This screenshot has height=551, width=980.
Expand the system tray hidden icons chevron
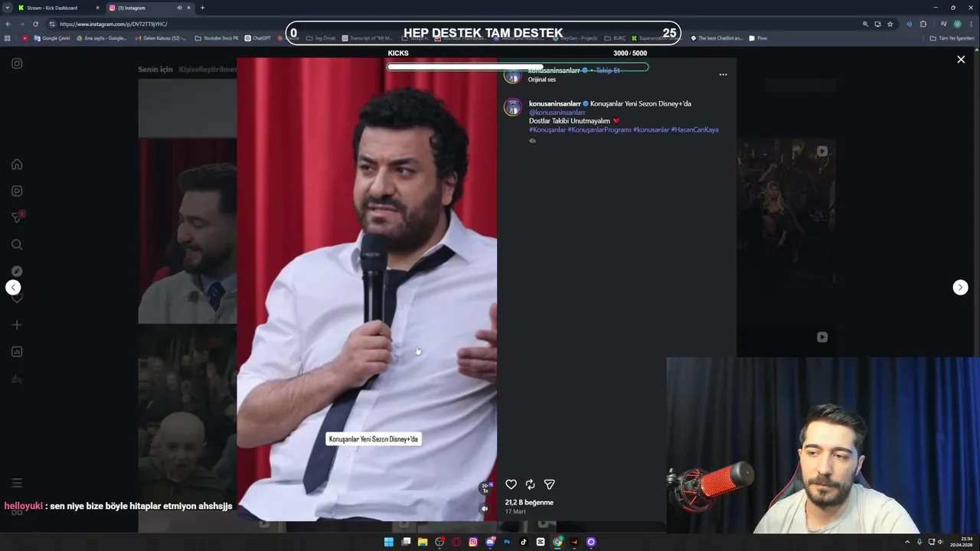pyautogui.click(x=907, y=542)
